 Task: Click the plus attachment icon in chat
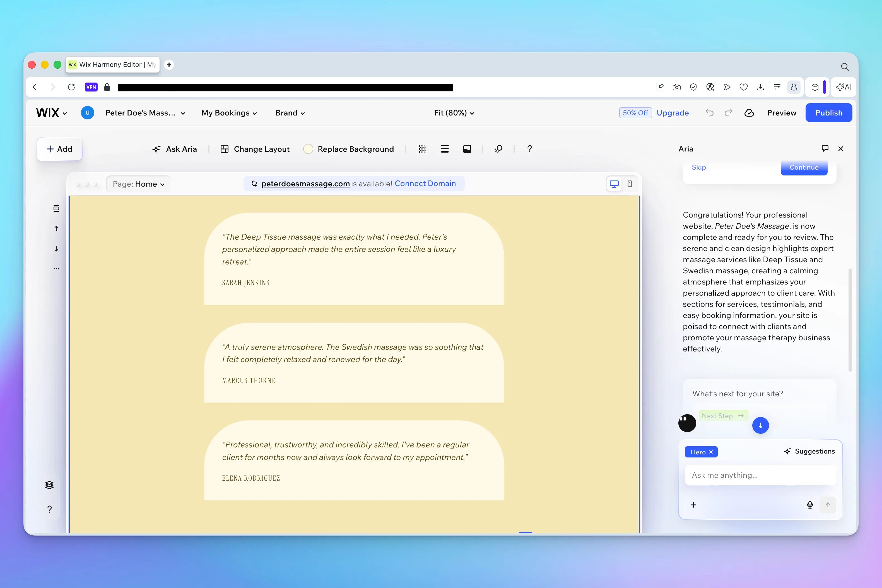pos(693,505)
